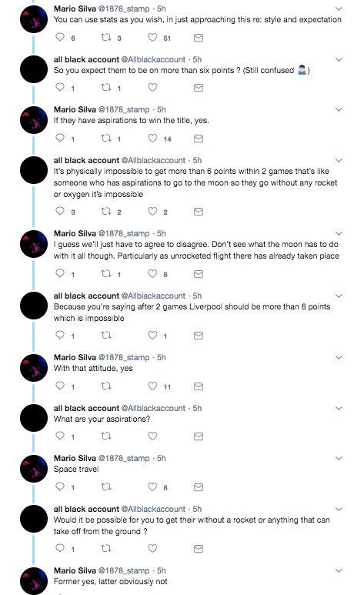Open Mario Silva's avatar beside 'With that attitude, yes'
Viewport: 364px width, 595px height.
point(34,367)
